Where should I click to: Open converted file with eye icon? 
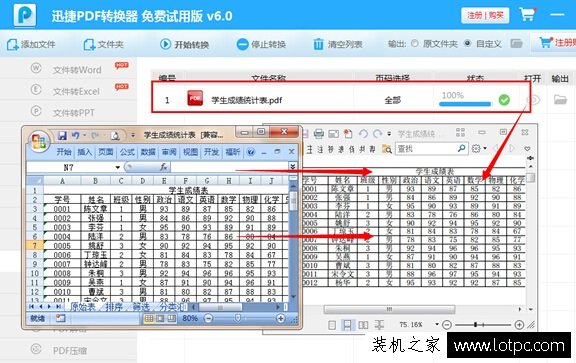[x=533, y=100]
